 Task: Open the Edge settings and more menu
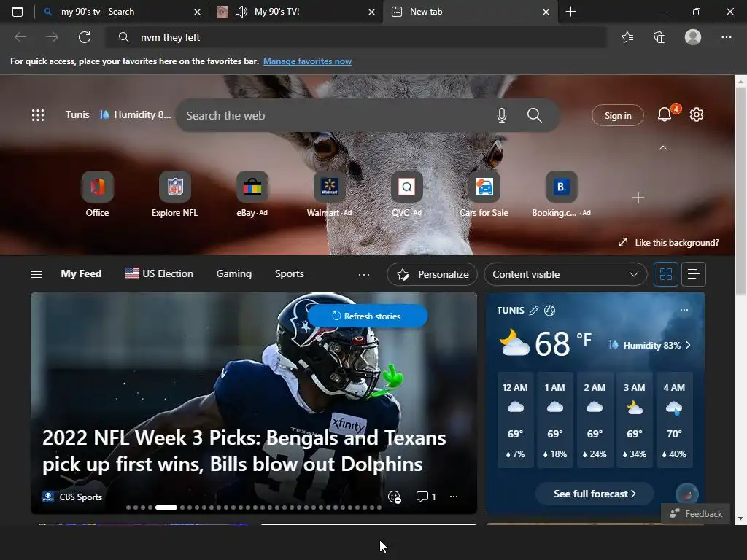tap(726, 37)
